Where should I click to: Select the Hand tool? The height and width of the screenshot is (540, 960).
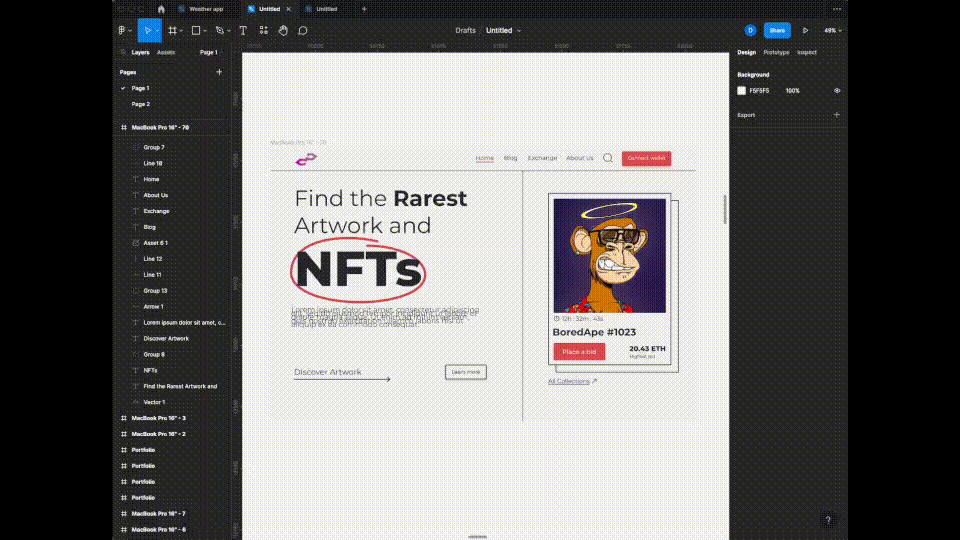coord(283,30)
